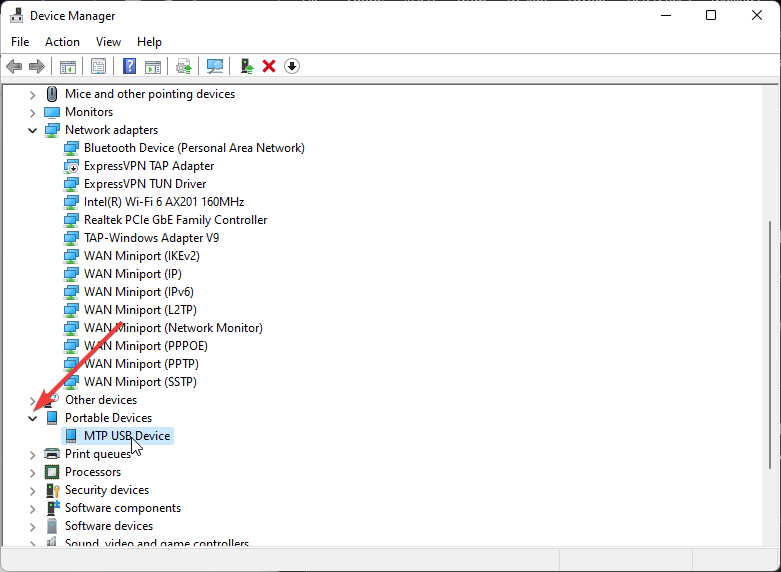
Task: Select WAN Miniport (IP) entry
Action: pos(133,274)
